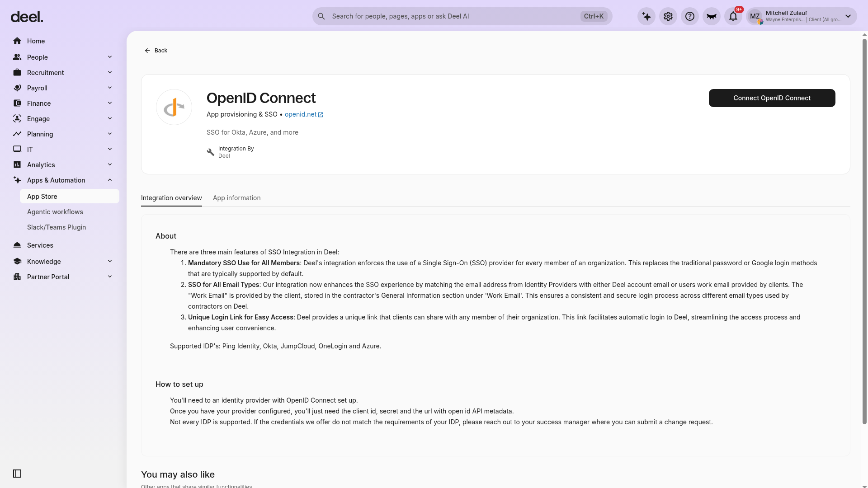This screenshot has height=488, width=868.
Task: Click the wrench Integration By icon
Action: pos(211,152)
